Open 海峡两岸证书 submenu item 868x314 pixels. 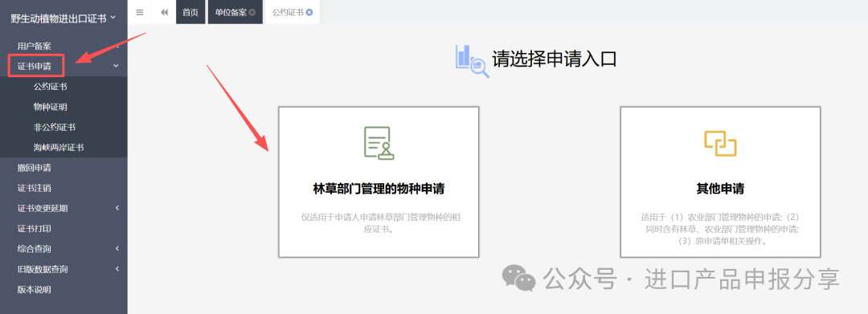coord(59,148)
